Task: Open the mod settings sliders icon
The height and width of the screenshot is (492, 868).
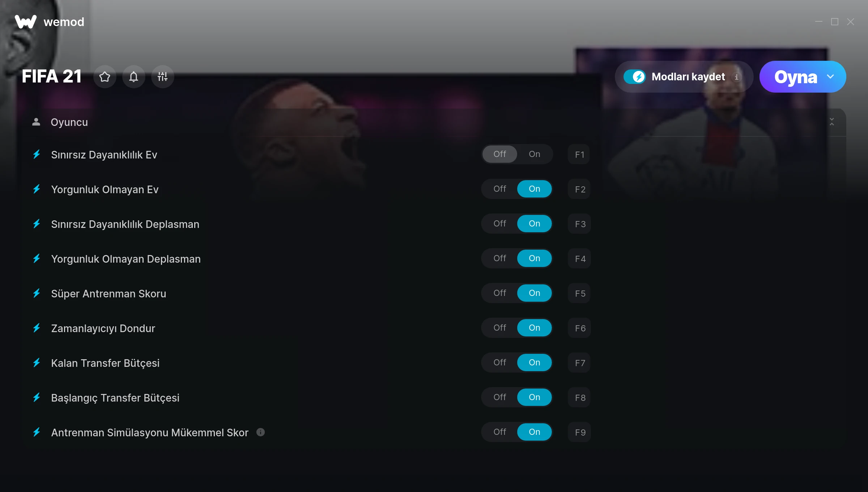Action: (x=163, y=77)
